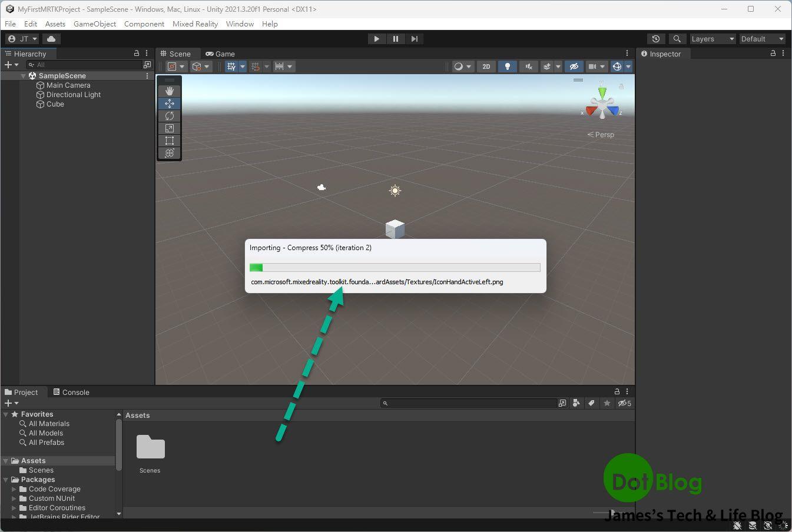Select the Scale tool
Image resolution: width=792 pixels, height=532 pixels.
[x=170, y=128]
